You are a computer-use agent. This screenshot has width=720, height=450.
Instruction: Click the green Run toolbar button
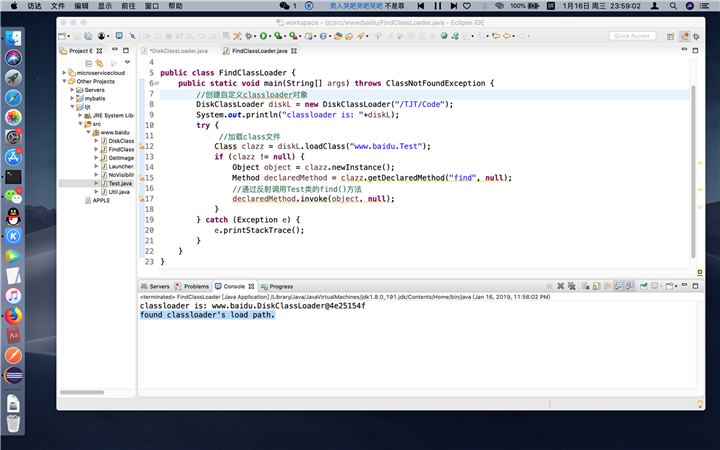[263, 36]
